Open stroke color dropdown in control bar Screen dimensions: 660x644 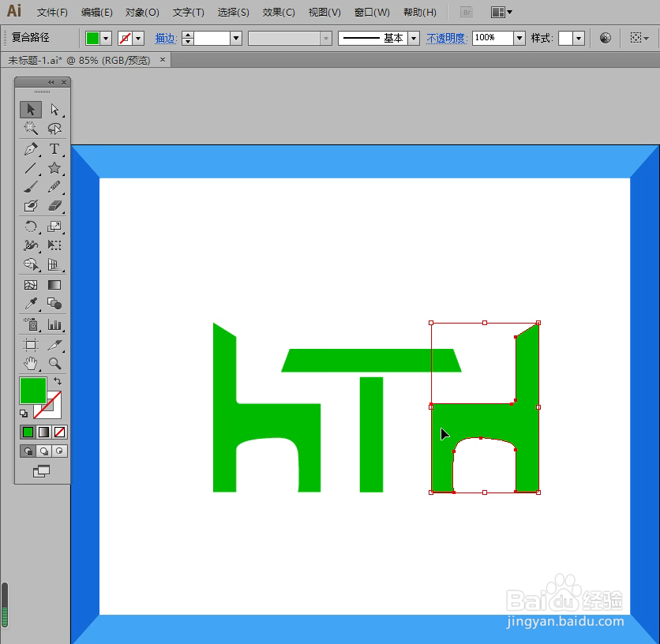click(138, 39)
